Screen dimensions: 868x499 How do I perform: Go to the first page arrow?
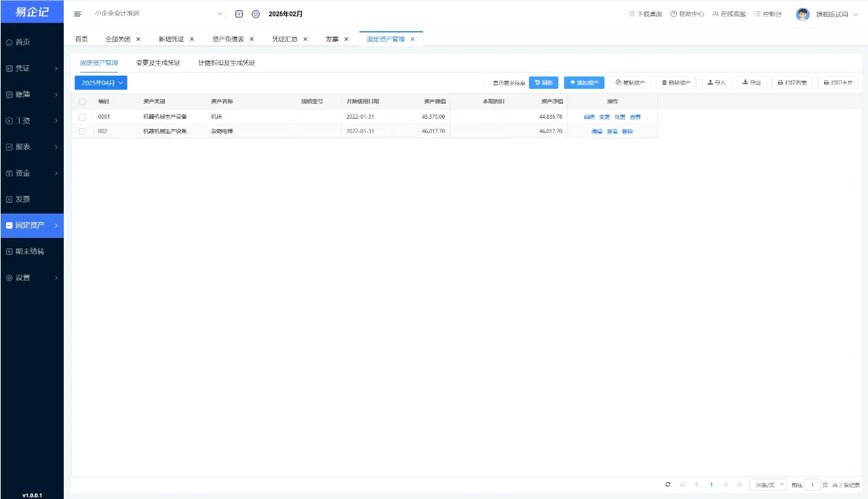pos(682,485)
